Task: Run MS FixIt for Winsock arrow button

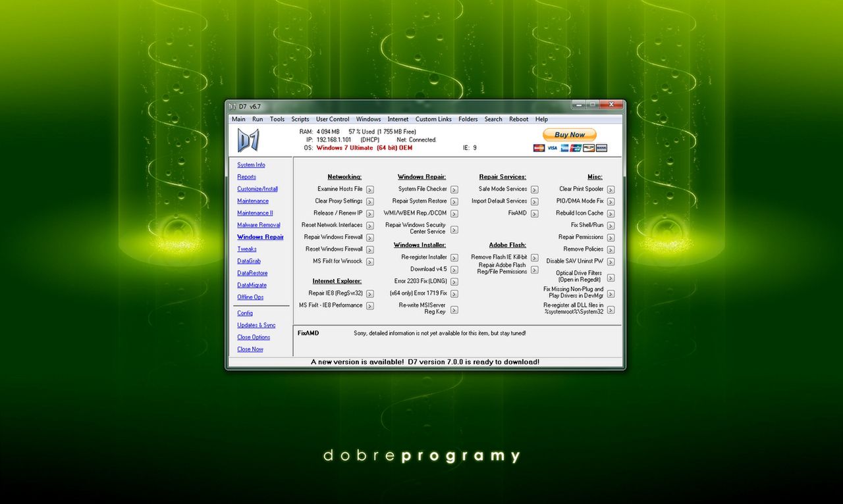Action: [369, 262]
